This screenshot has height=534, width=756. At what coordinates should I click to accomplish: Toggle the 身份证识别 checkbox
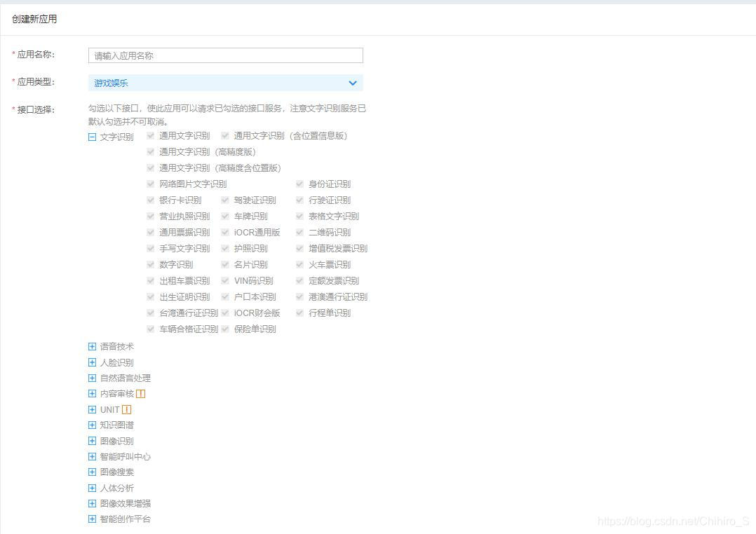(x=300, y=184)
